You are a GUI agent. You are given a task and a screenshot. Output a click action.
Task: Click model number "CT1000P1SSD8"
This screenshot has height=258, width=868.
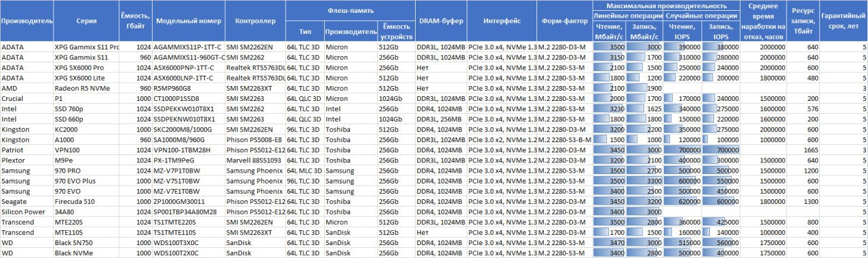click(189, 99)
